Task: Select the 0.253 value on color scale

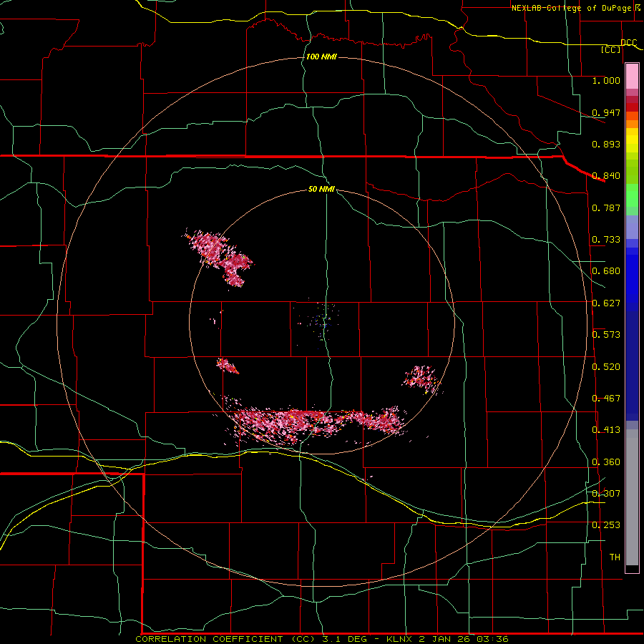Action: point(606,525)
